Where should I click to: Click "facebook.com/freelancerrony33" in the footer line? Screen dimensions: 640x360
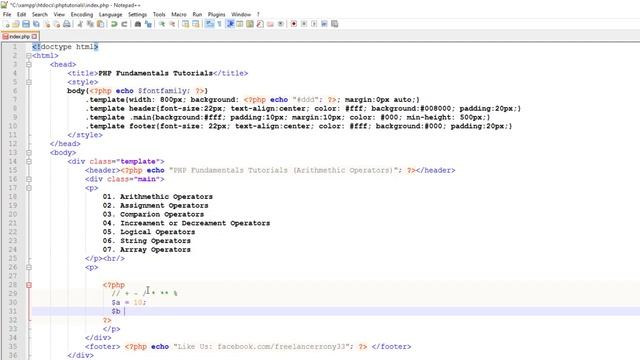pos(281,347)
